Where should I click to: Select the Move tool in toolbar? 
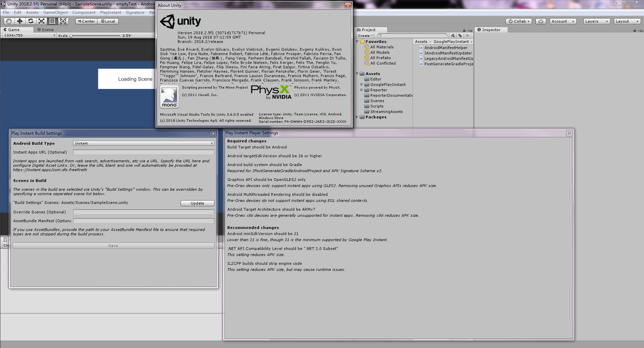(20, 21)
